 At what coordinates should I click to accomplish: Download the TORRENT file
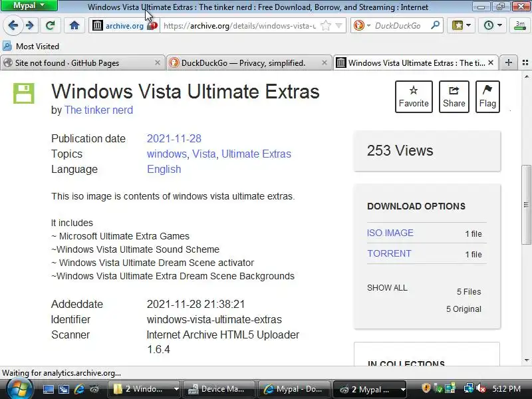click(x=389, y=253)
